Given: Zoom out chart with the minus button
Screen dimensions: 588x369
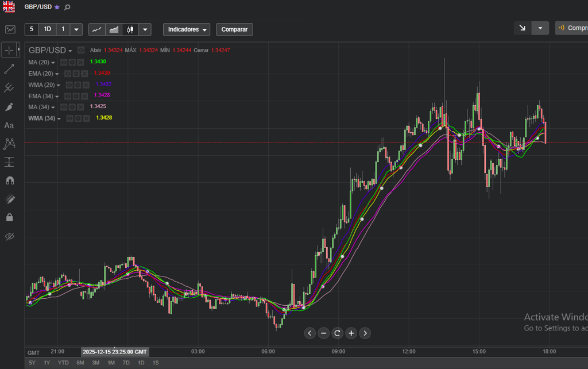Looking at the screenshot, I should point(324,333).
